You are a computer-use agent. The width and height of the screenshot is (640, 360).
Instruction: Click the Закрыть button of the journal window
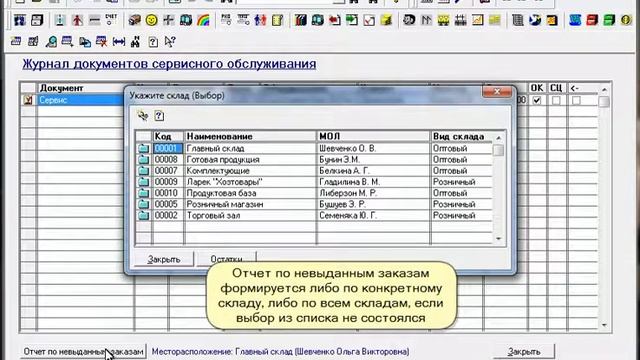click(524, 351)
